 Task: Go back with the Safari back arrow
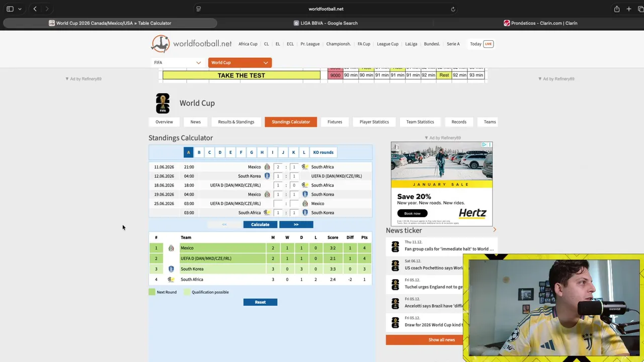click(x=35, y=9)
